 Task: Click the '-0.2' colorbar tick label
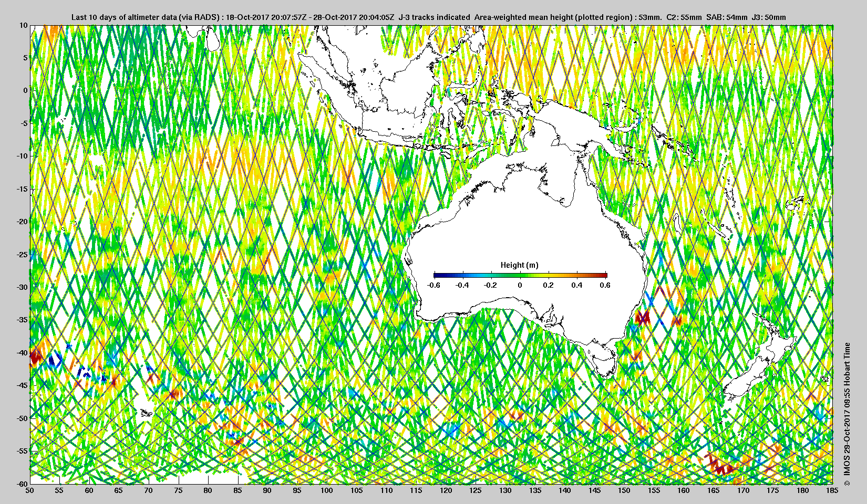(x=491, y=285)
